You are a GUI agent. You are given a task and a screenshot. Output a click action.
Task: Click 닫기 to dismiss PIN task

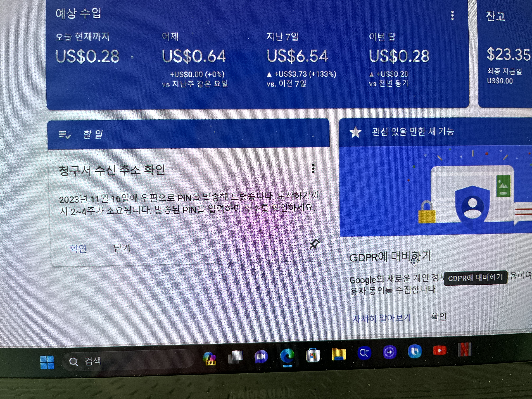[x=122, y=248]
